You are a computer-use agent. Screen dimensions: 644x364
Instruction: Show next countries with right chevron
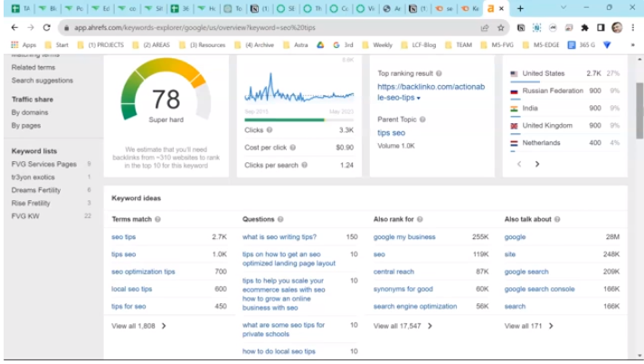pyautogui.click(x=536, y=164)
